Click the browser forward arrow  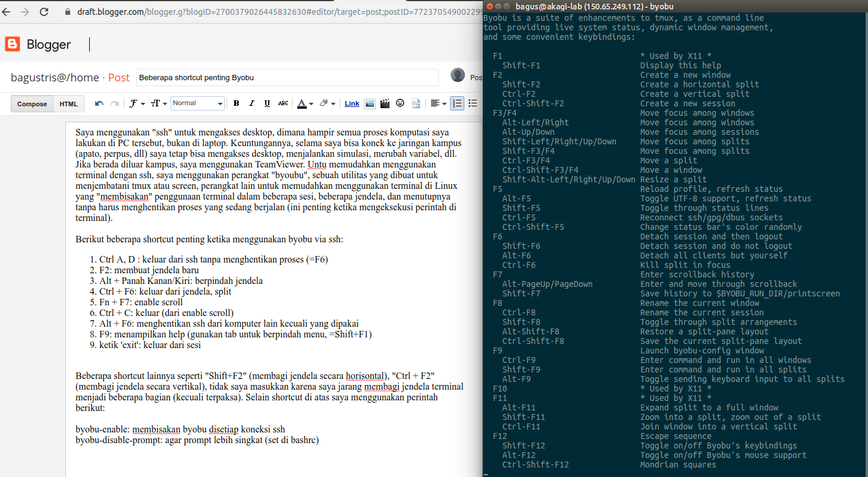click(25, 11)
